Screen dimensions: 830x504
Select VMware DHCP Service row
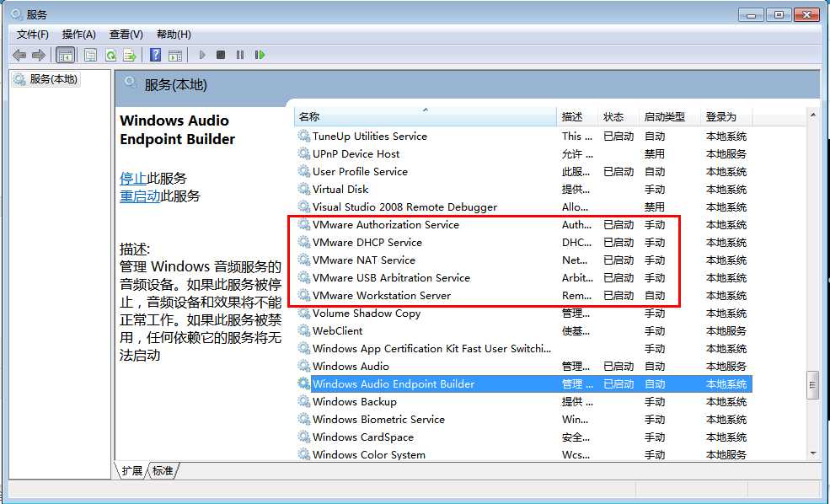coord(524,243)
